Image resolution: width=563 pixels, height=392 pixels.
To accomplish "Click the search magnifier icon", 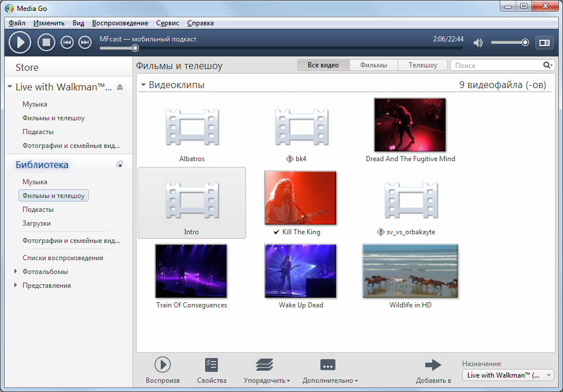I will point(547,65).
